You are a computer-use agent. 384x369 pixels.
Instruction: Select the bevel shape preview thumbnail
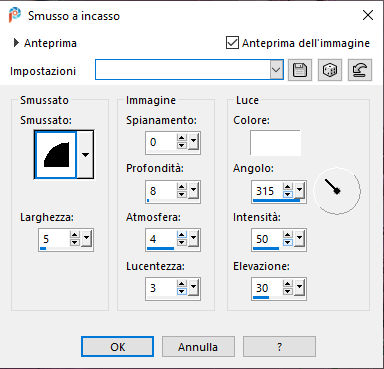click(56, 155)
